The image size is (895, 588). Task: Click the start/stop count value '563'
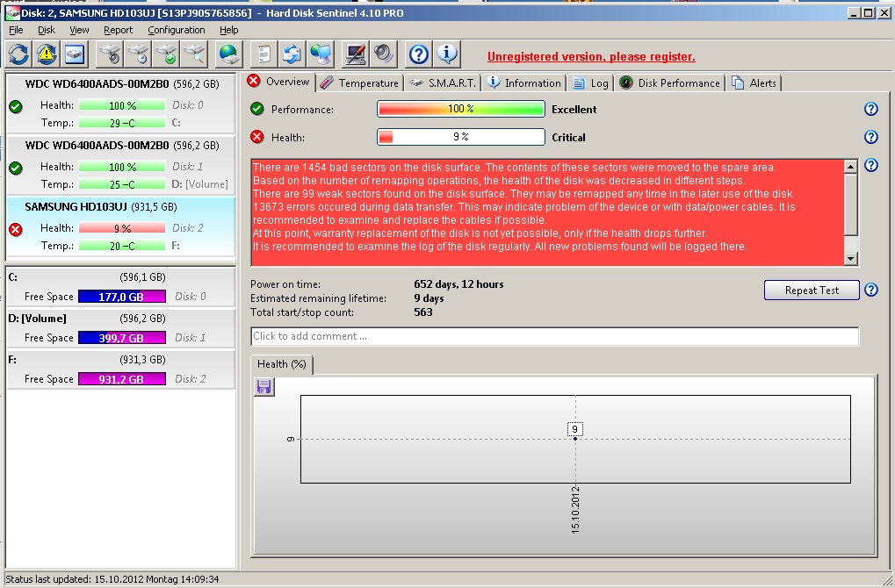pos(423,312)
